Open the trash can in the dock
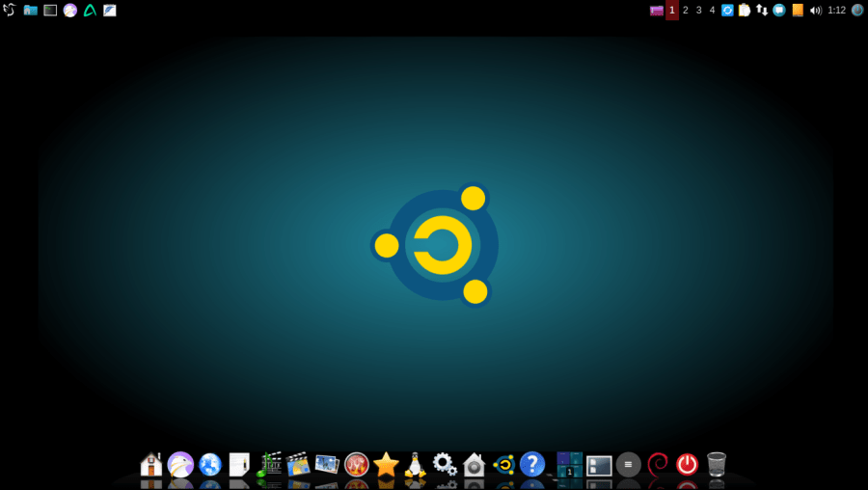The image size is (868, 490). pyautogui.click(x=717, y=464)
